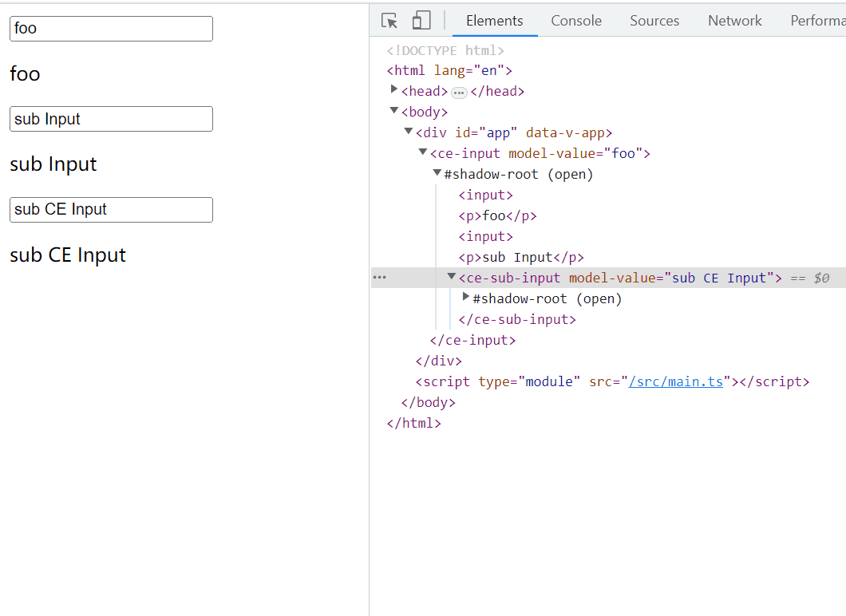The width and height of the screenshot is (846, 616).
Task: Focus the input field containing sub Input
Action: [111, 119]
